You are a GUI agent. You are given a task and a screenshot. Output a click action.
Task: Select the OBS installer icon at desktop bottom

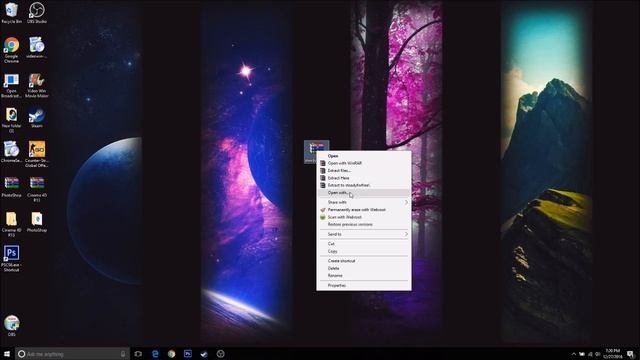coord(11,326)
